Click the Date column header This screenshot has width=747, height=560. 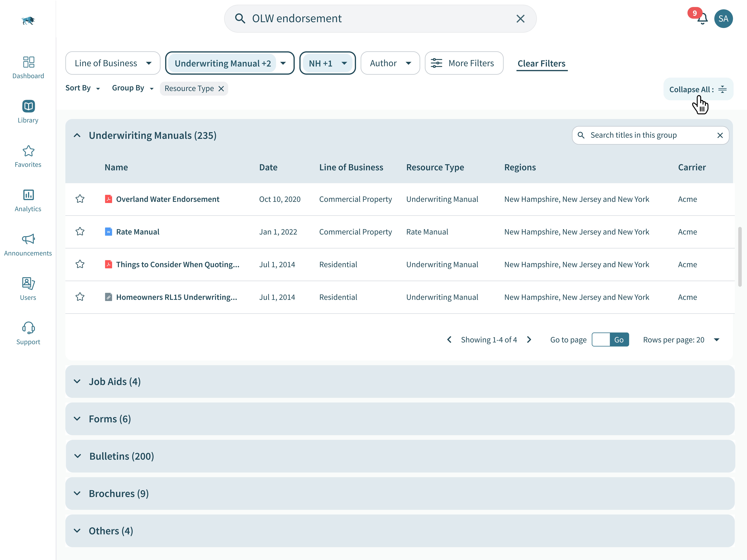pyautogui.click(x=268, y=167)
